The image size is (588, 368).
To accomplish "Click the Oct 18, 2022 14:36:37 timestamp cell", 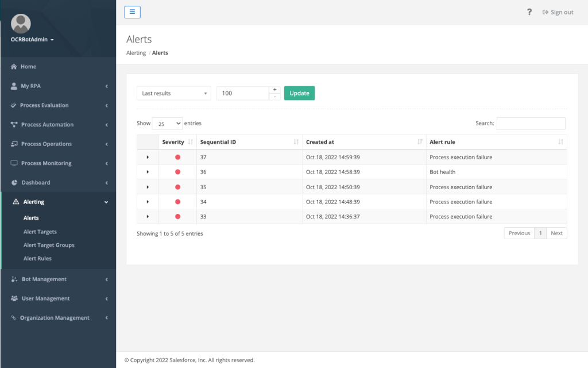I will 365,217.
